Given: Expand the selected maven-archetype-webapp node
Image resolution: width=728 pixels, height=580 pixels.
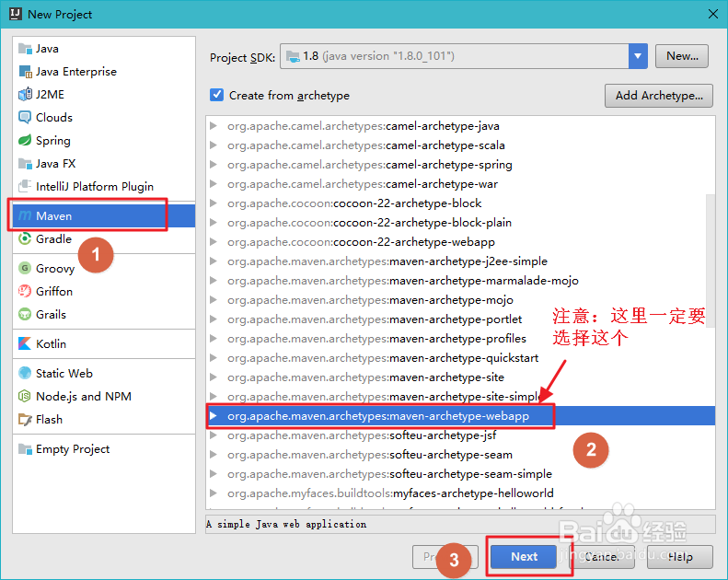Looking at the screenshot, I should click(214, 415).
